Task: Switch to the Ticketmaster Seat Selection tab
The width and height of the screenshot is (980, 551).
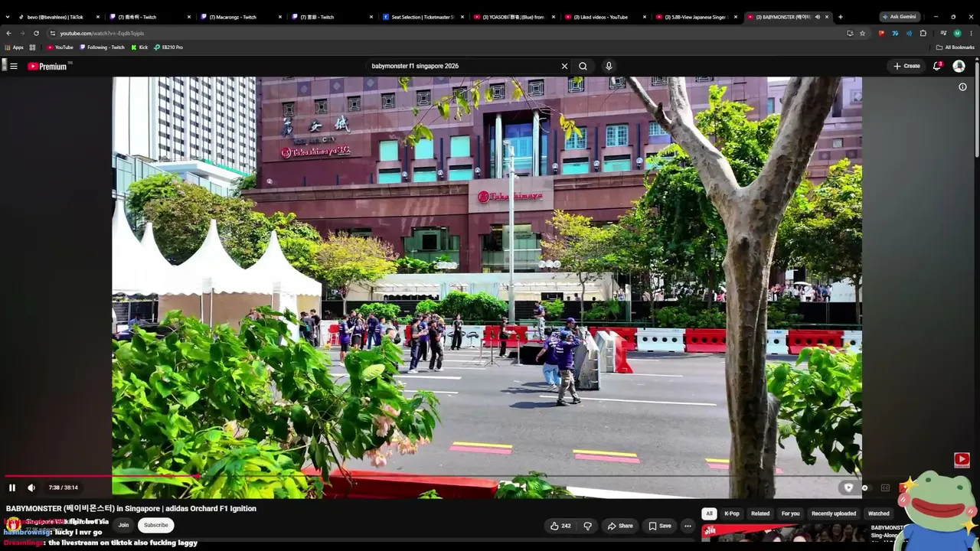Action: [423, 17]
